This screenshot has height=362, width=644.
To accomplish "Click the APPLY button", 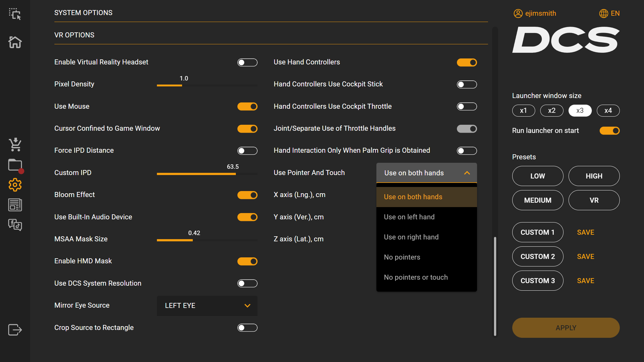I will point(566,328).
